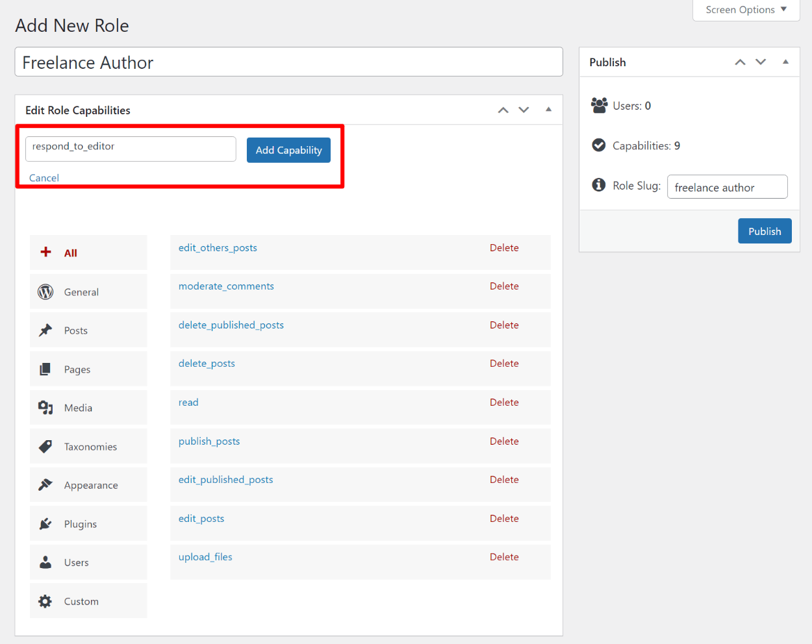Click the pages icon beside Pages
The height and width of the screenshot is (644, 812).
click(45, 369)
